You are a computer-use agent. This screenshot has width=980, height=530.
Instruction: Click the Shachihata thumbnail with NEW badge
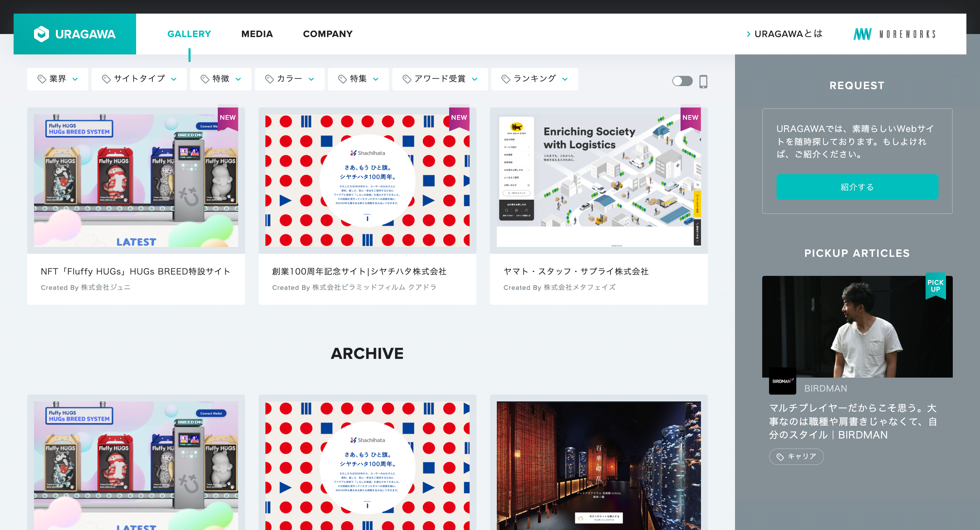(x=367, y=181)
